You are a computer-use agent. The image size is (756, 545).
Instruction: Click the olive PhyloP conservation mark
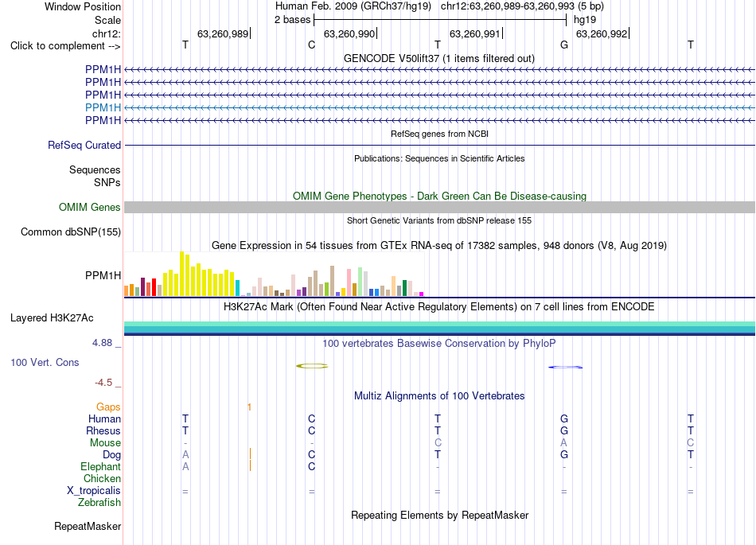tap(312, 366)
